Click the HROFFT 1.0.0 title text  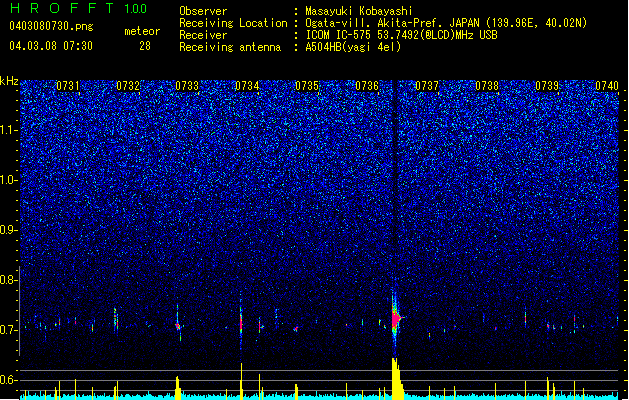pos(78,8)
